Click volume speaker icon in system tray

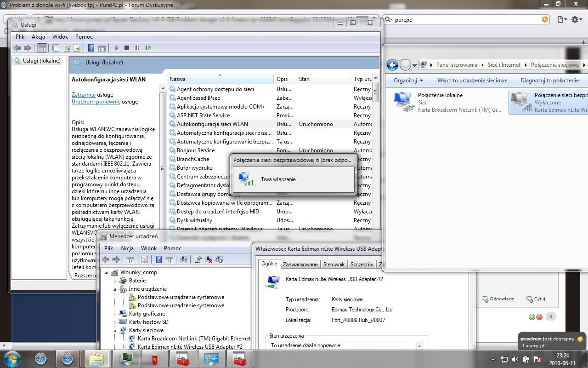point(515,359)
